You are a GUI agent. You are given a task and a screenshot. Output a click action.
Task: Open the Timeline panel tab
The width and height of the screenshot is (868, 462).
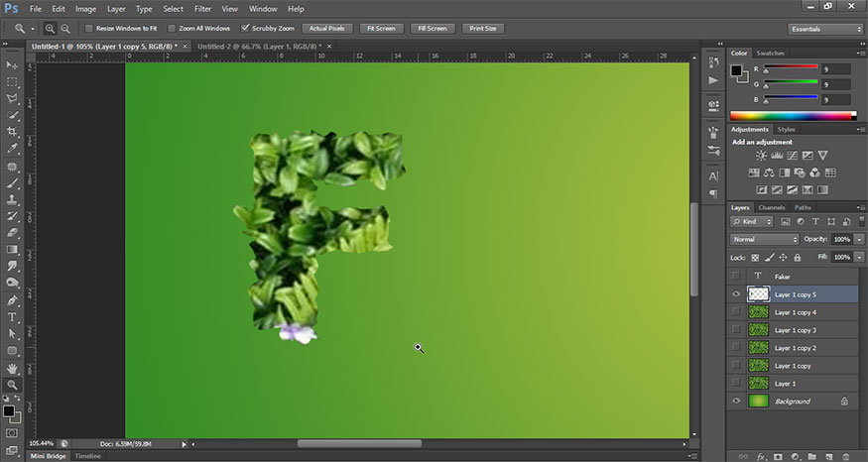pos(88,456)
